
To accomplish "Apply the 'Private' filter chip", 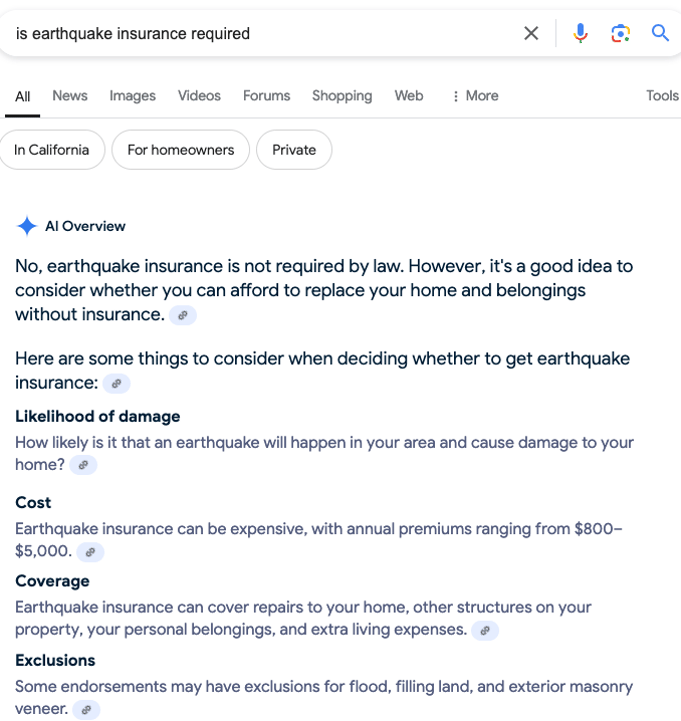I will (x=294, y=150).
